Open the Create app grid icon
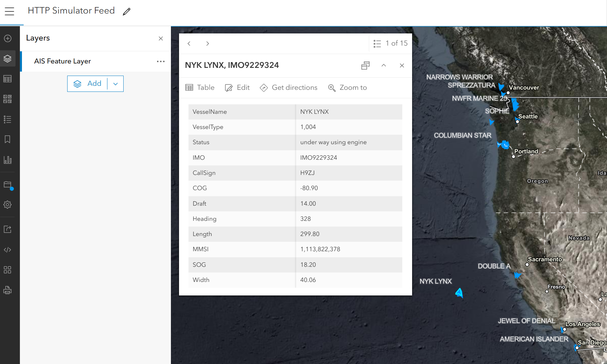 7,270
